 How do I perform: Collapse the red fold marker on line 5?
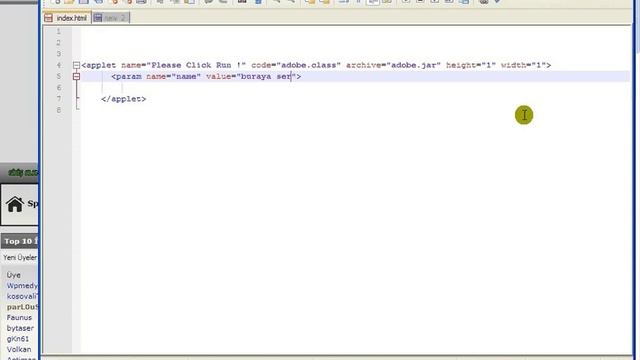[76, 76]
